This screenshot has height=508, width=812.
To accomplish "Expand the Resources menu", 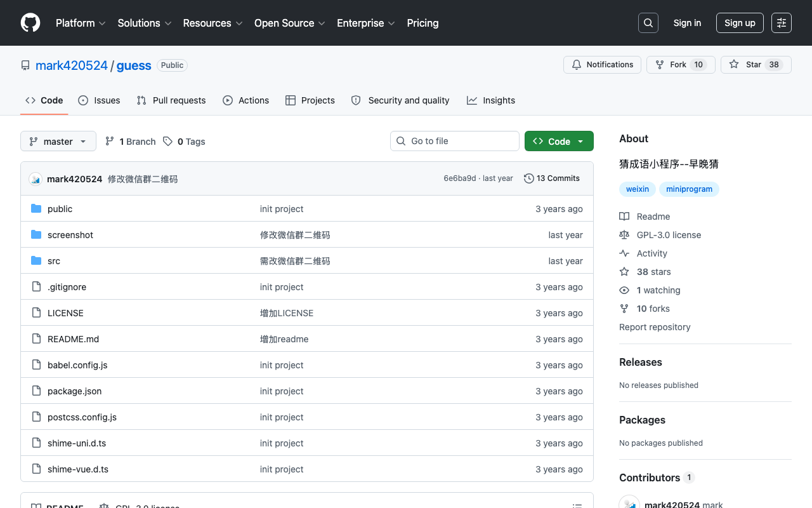I will (x=213, y=23).
